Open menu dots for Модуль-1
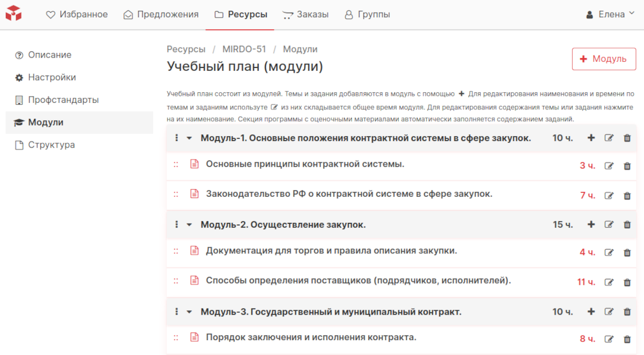 pos(177,138)
